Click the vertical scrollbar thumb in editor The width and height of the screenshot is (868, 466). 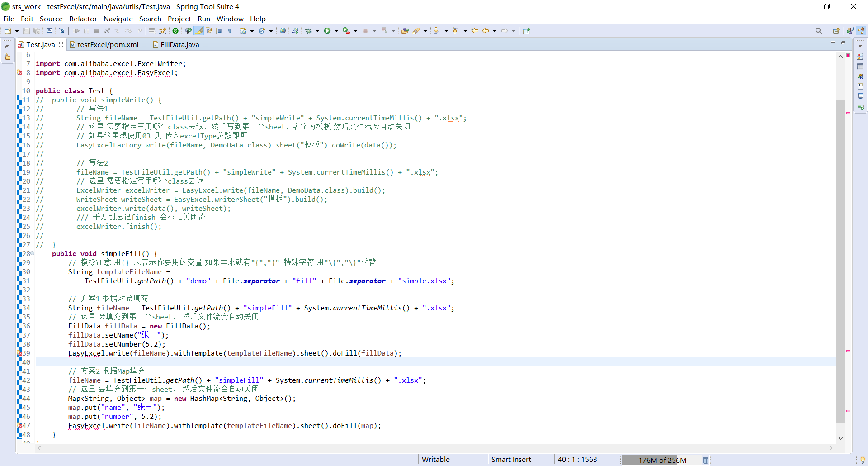(x=840, y=261)
